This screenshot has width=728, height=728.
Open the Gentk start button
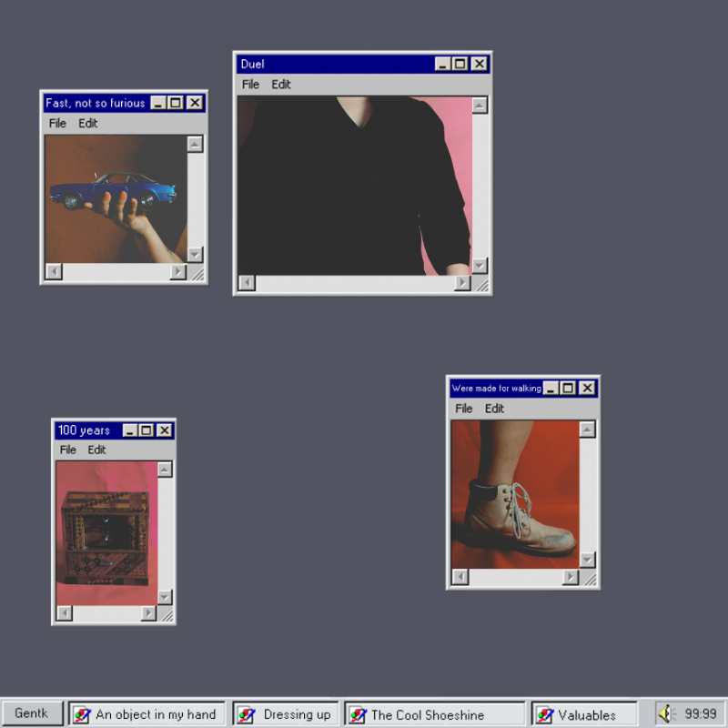click(x=32, y=713)
